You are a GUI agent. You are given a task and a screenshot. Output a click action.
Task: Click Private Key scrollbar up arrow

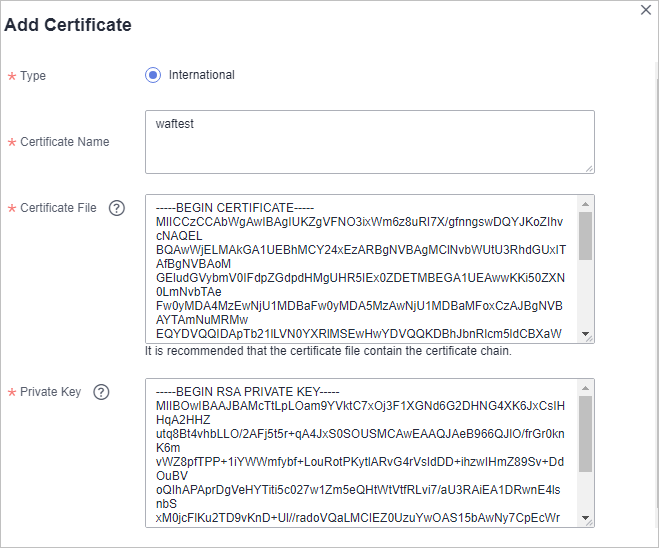(x=585, y=388)
